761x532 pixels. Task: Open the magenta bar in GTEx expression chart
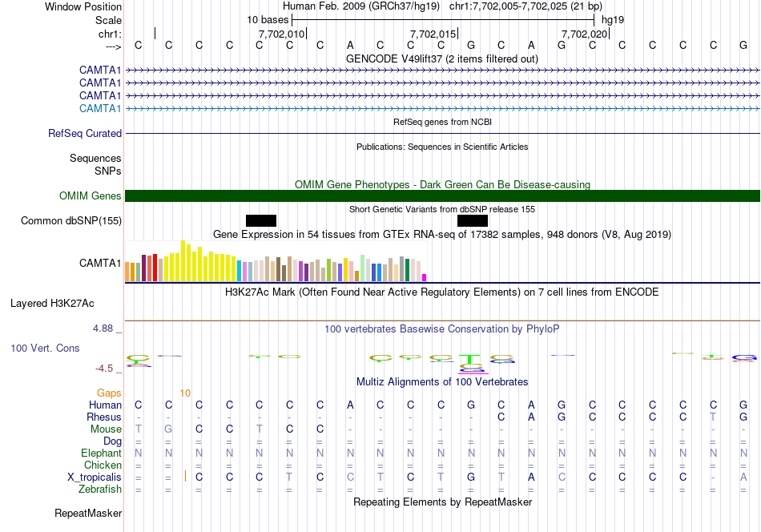(x=425, y=278)
